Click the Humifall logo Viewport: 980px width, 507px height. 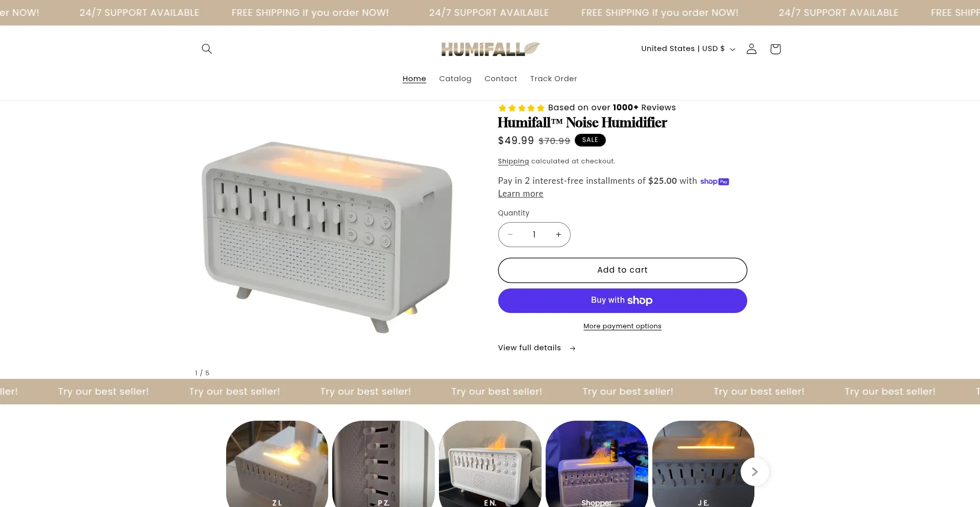491,49
